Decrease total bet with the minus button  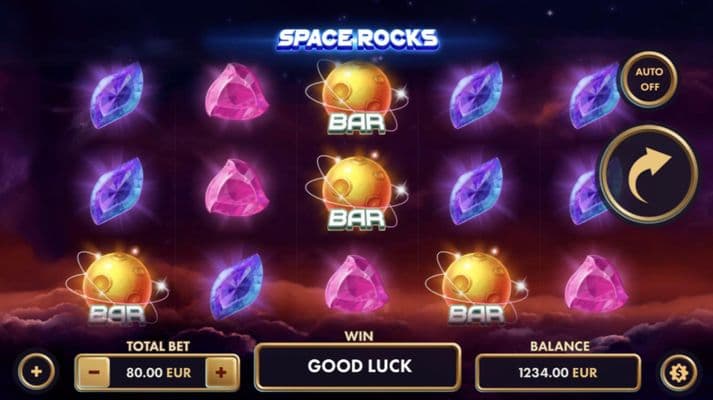pos(94,372)
